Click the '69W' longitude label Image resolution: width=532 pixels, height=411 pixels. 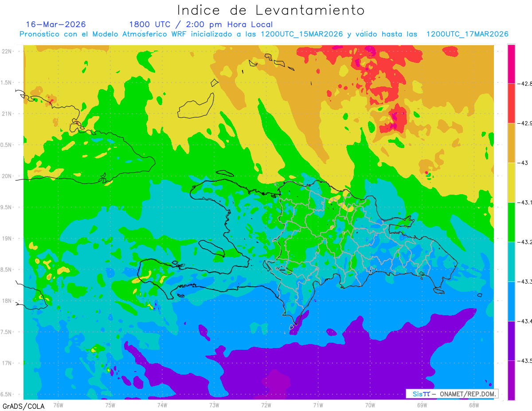pos(422,405)
